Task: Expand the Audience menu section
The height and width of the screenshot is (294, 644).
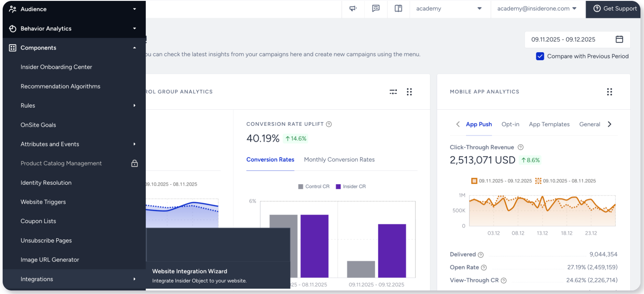Action: 135,9
